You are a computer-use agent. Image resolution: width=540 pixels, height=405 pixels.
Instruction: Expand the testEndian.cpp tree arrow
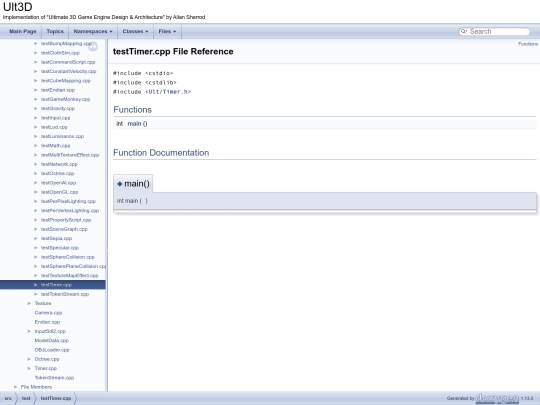tap(35, 90)
